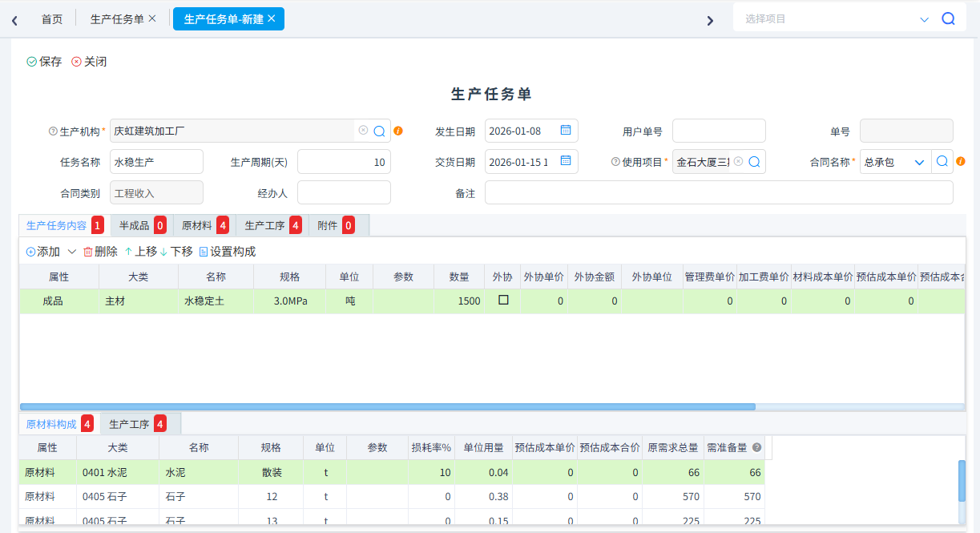Open calendar picker for 交货日期
This screenshot has width=980, height=533.
coord(565,161)
